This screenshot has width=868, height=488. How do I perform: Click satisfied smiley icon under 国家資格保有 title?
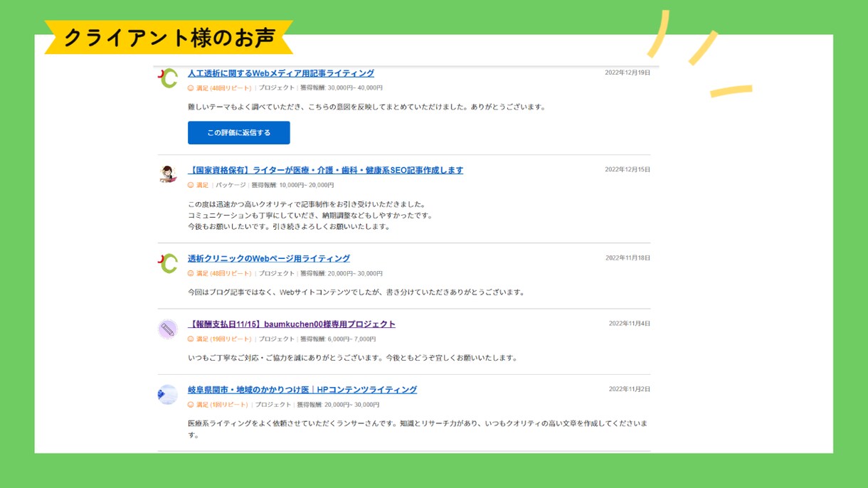coord(191,185)
